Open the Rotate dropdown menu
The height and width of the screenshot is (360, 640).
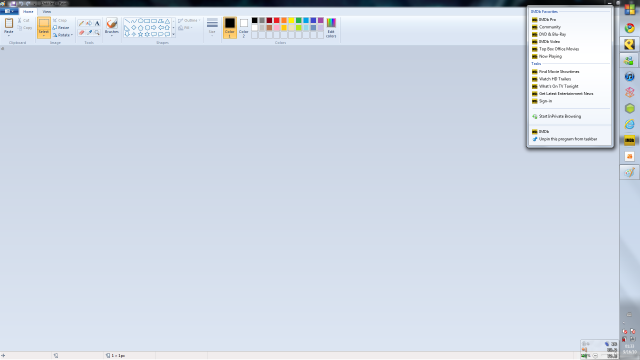63,35
